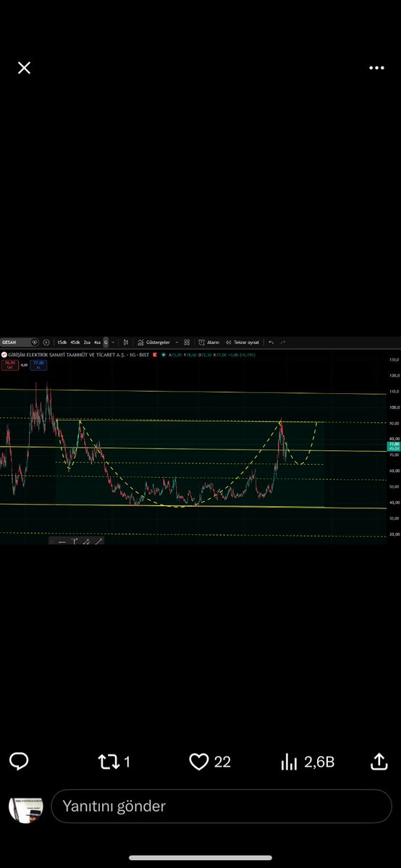Open view analytics bar-chart icon
This screenshot has height=868, width=401.
[x=289, y=762]
